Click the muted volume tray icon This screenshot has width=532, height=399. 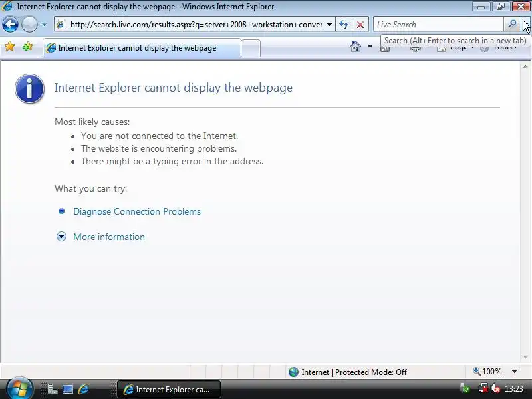pos(495,388)
